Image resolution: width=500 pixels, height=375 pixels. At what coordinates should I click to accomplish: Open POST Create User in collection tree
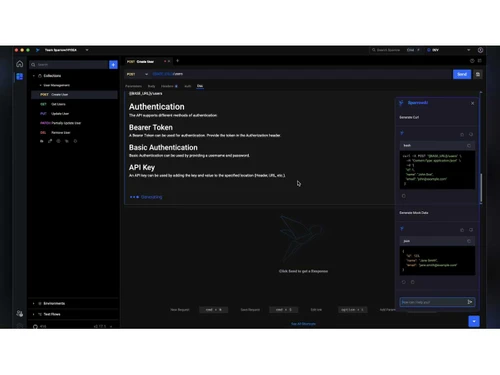click(74, 95)
